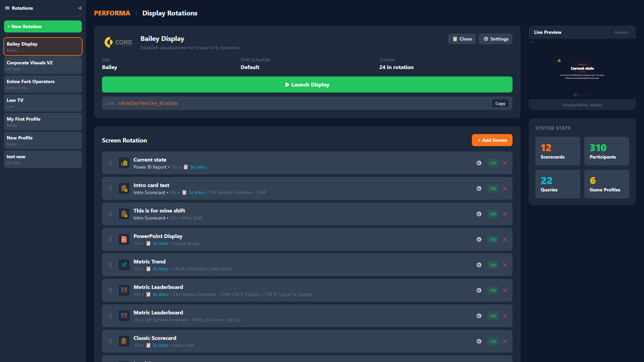
Task: Click the Power BI report bar icon
Action: pos(124,163)
